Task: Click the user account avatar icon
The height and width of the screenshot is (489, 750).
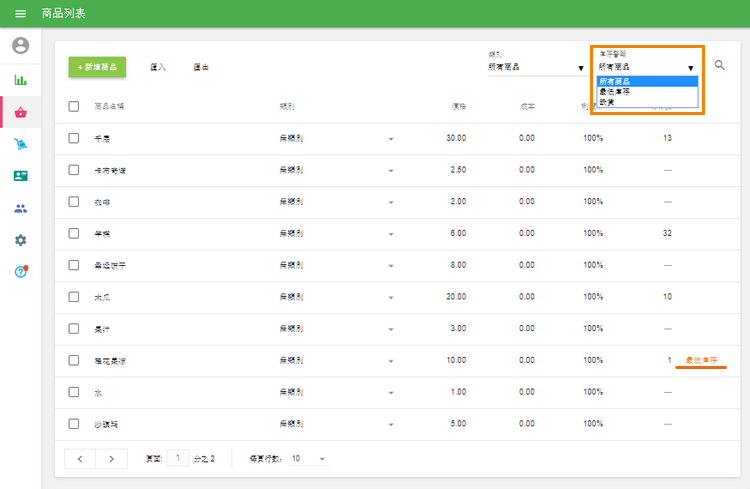Action: click(20, 46)
